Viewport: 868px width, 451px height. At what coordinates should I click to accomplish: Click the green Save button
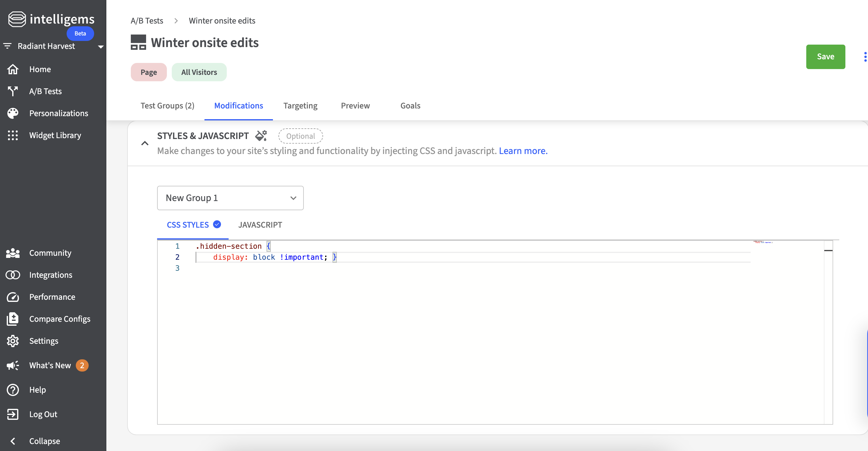(x=825, y=57)
